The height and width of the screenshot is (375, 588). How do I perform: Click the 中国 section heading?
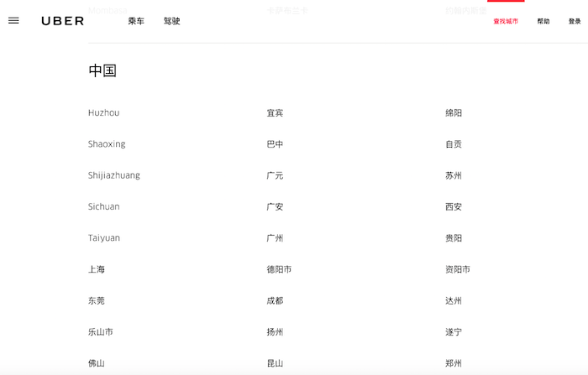tap(102, 70)
